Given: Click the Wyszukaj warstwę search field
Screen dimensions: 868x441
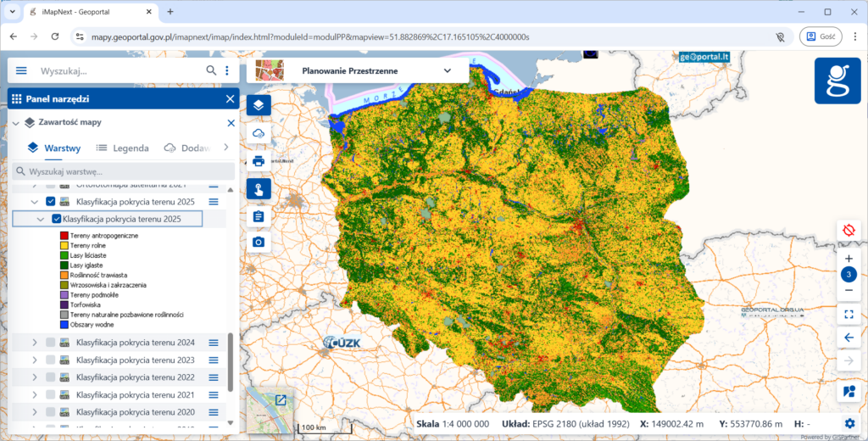Looking at the screenshot, I should click(x=123, y=171).
